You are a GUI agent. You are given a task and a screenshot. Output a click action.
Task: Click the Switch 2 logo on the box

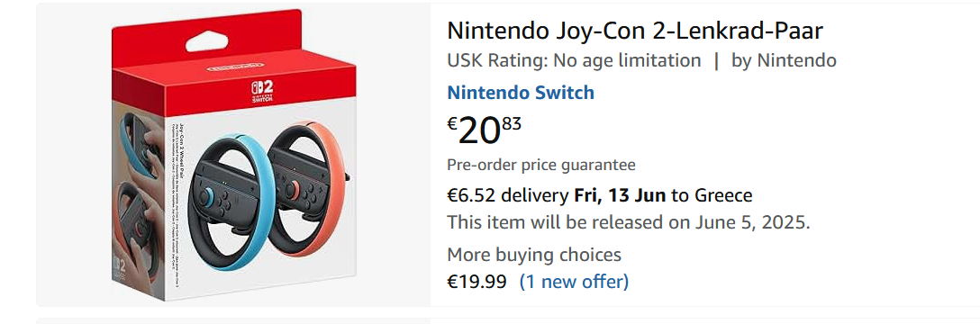(258, 92)
